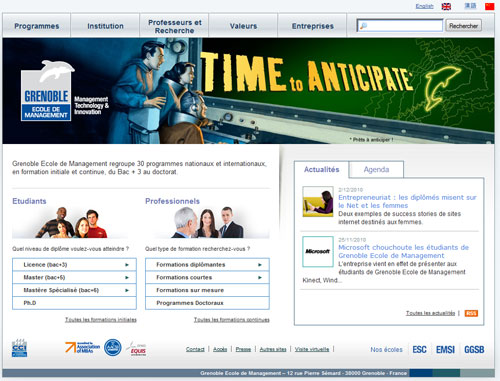Viewport: 500px width, 381px height.
Task: Click the orange RSS feed icon
Action: pyautogui.click(x=471, y=313)
